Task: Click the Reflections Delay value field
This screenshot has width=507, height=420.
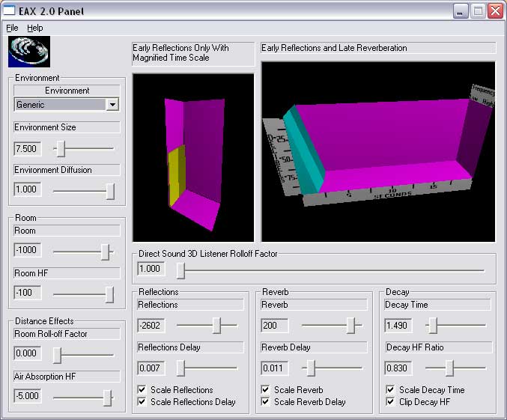Action: pyautogui.click(x=151, y=368)
